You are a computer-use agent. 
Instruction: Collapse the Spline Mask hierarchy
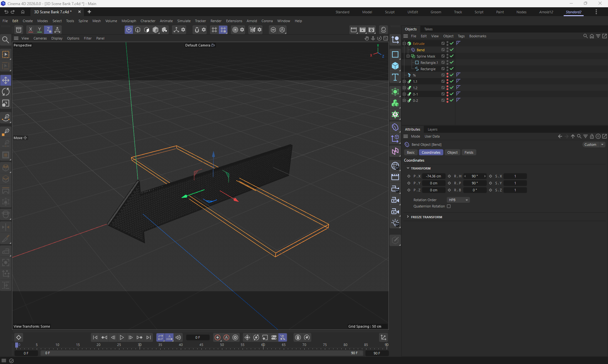408,56
